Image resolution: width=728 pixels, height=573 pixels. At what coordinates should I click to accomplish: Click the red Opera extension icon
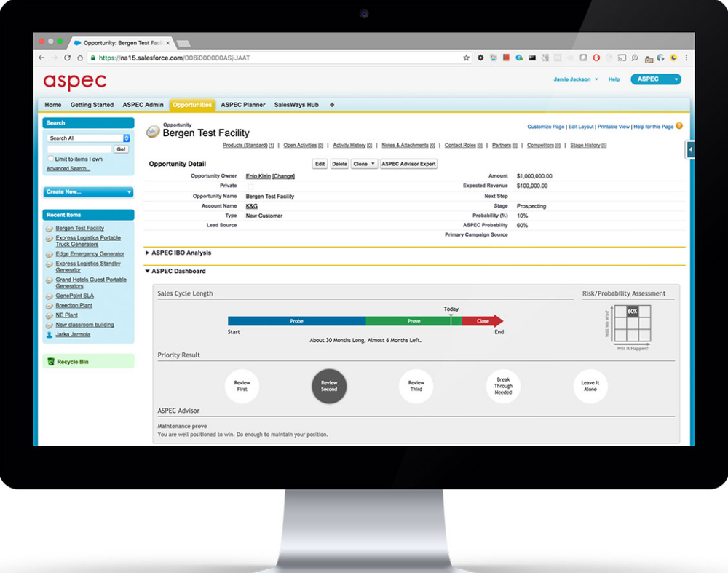(x=597, y=58)
